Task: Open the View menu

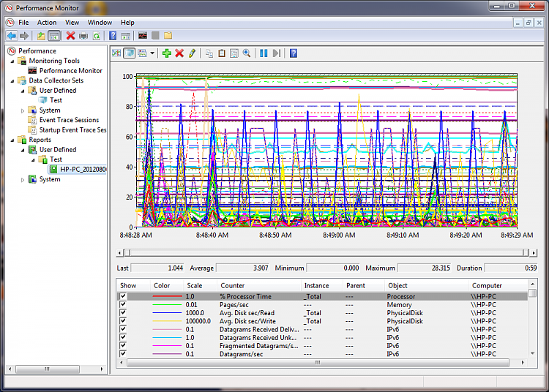Action: (x=72, y=23)
